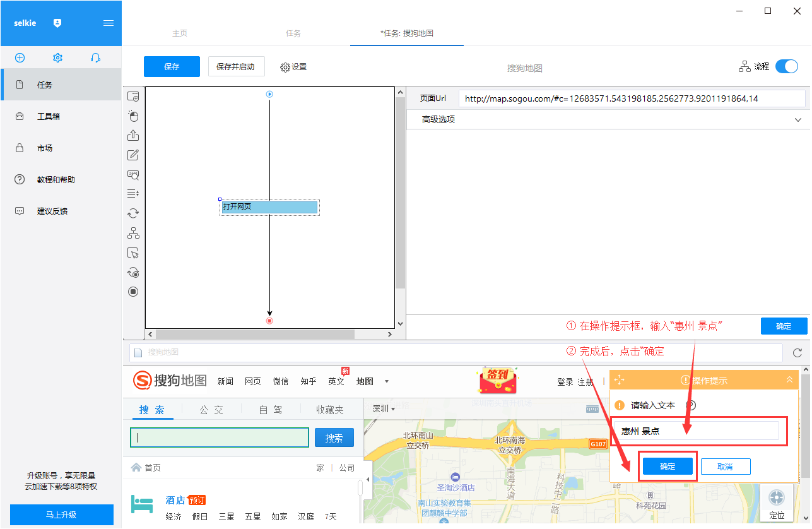The height and width of the screenshot is (529, 812).
Task: Choose the mouse hover pointer tool
Action: (133, 253)
